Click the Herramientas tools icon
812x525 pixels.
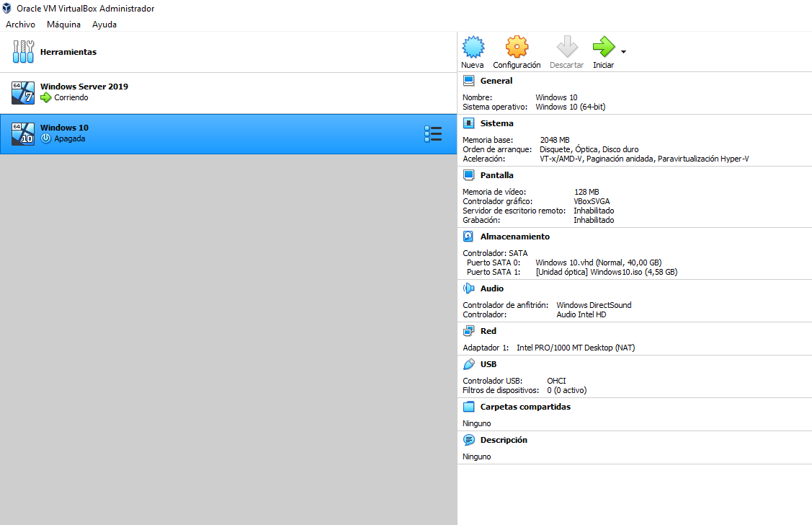pyautogui.click(x=23, y=52)
